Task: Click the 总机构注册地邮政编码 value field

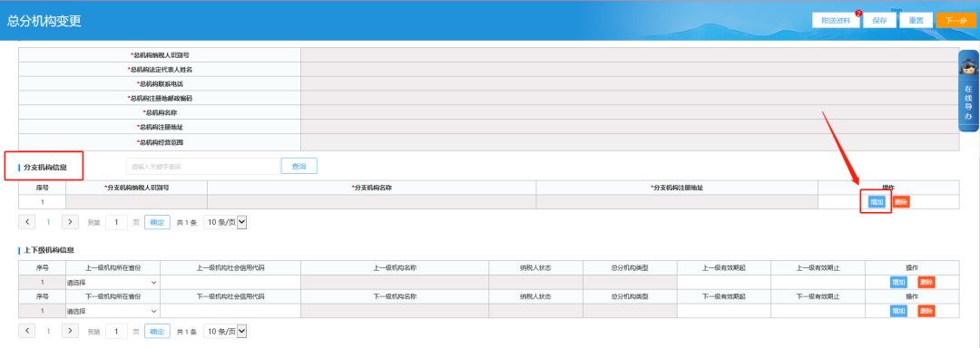Action: pos(630,98)
